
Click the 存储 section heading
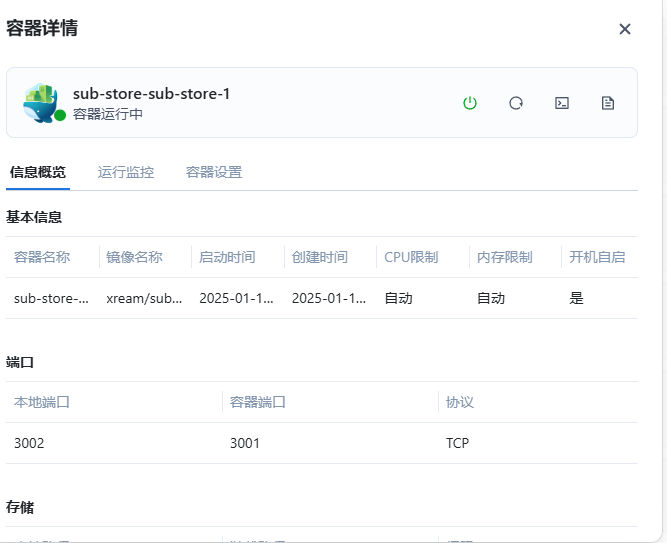tap(20, 507)
